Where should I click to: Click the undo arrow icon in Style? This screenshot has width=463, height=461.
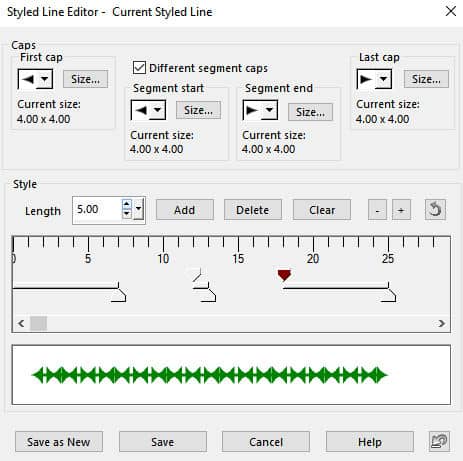pos(435,210)
